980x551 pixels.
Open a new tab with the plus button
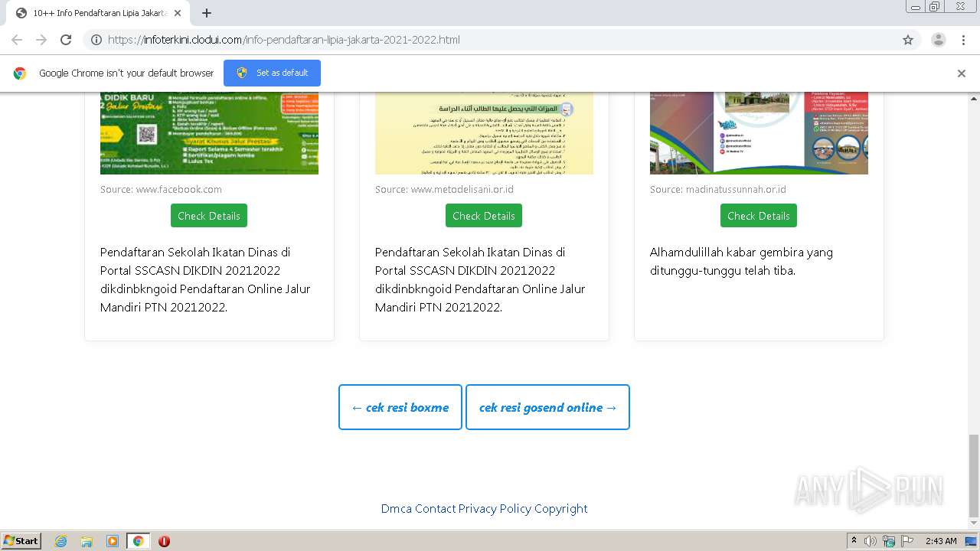[207, 13]
